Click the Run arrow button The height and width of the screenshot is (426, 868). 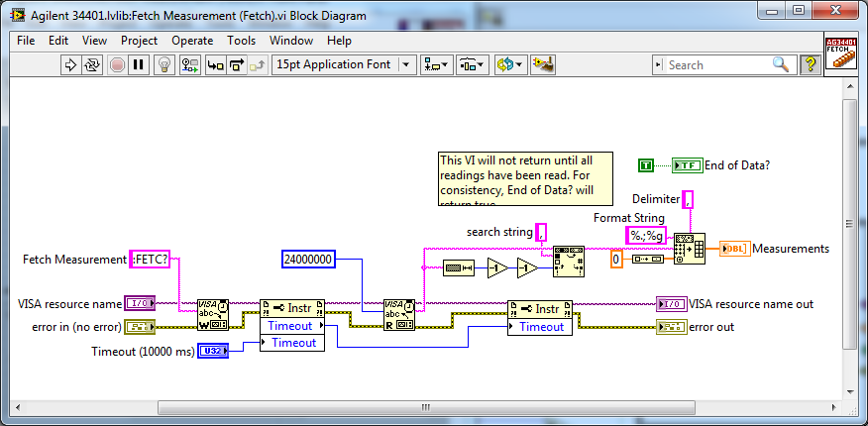pyautogui.click(x=70, y=64)
